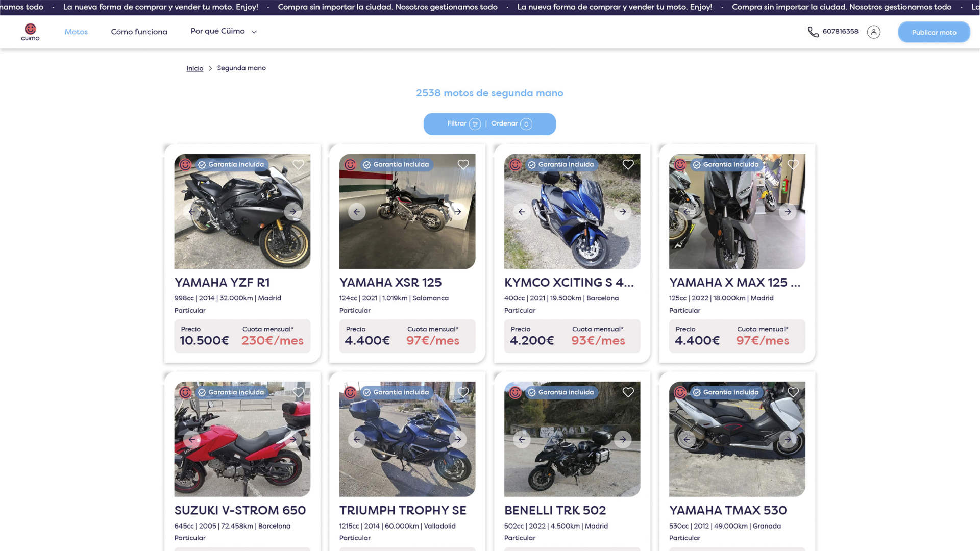980x551 pixels.
Task: Click the 10.500€ price on YZF R1
Action: [x=204, y=341]
